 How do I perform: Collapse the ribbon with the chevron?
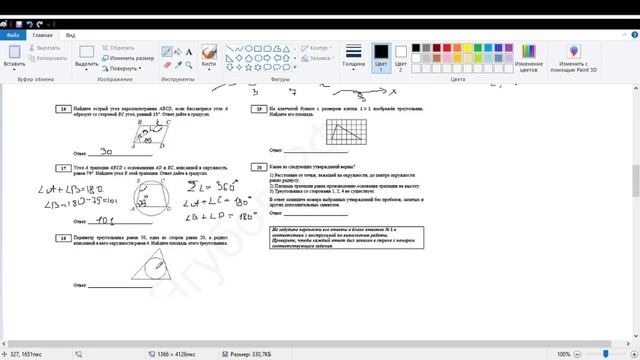(624, 35)
